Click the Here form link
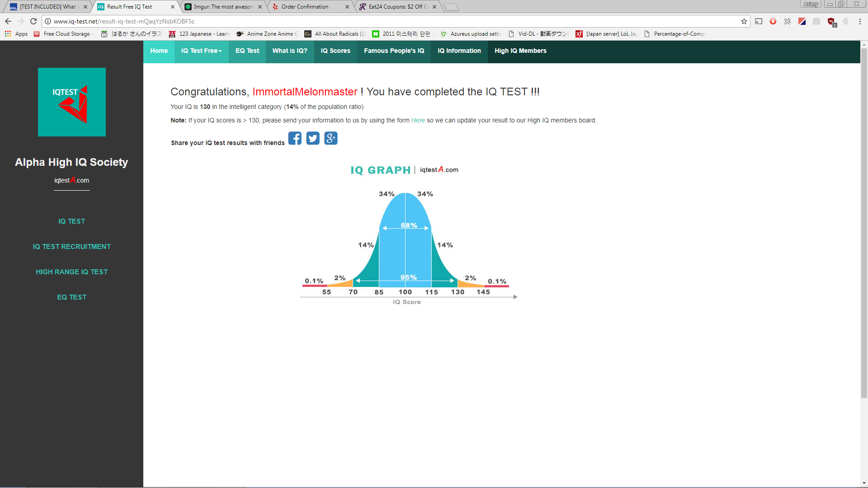Viewport: 868px width, 488px height. pyautogui.click(x=418, y=121)
